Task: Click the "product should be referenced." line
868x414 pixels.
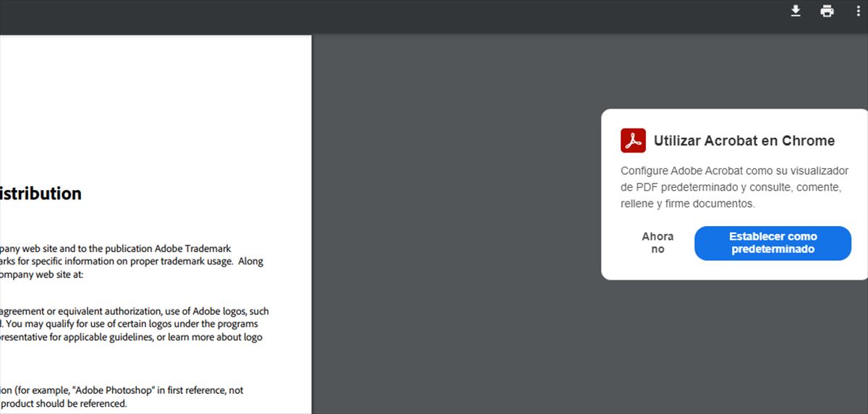Action: [64, 403]
